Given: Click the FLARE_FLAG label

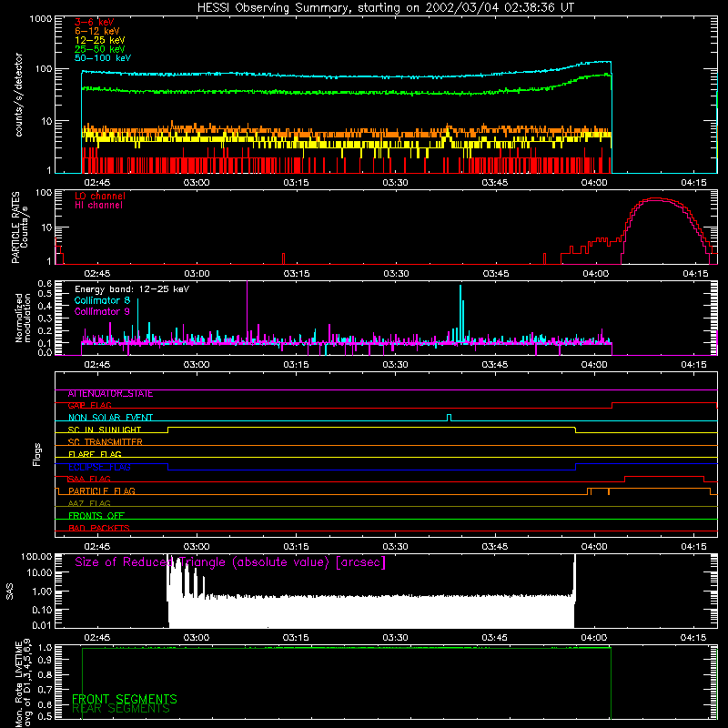Looking at the screenshot, I should click(x=95, y=454).
